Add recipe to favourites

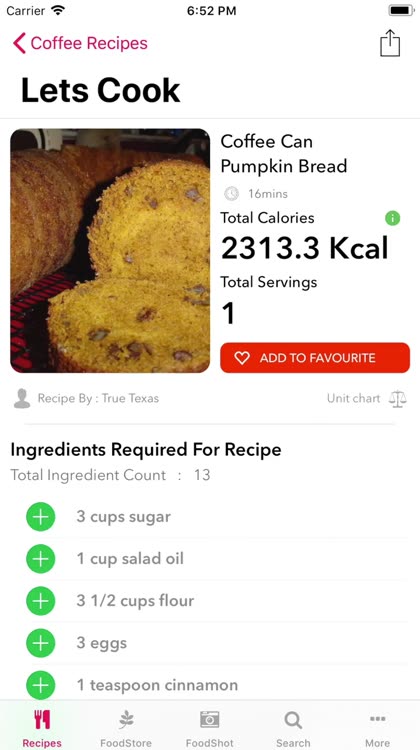(x=315, y=358)
